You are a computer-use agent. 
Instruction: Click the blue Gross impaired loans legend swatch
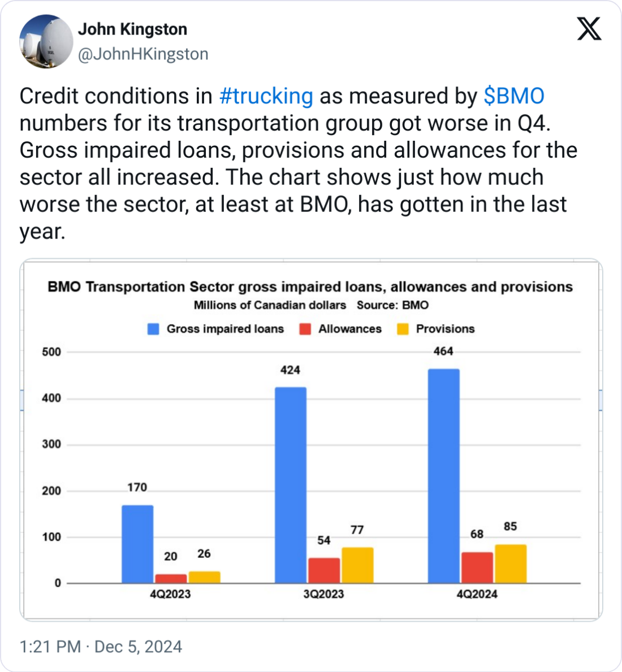point(153,329)
